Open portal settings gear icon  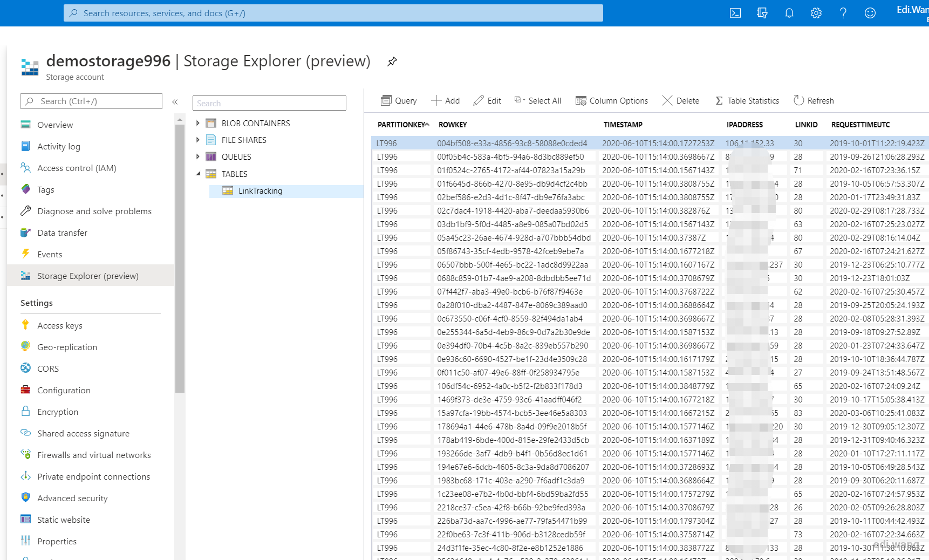(816, 13)
